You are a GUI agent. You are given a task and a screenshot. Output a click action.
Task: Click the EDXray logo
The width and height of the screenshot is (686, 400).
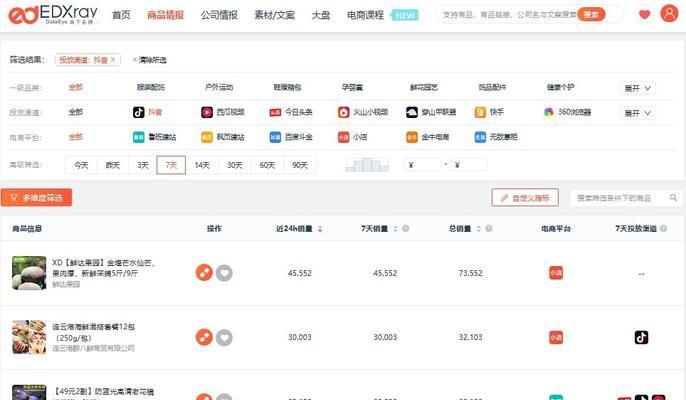[x=53, y=15]
